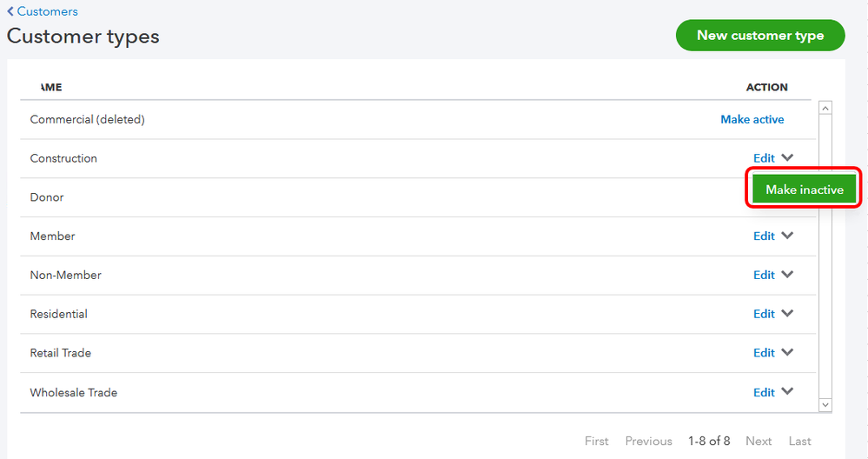Make Commercial customer type active
Image resolution: width=868 pixels, height=459 pixels.
tap(752, 119)
